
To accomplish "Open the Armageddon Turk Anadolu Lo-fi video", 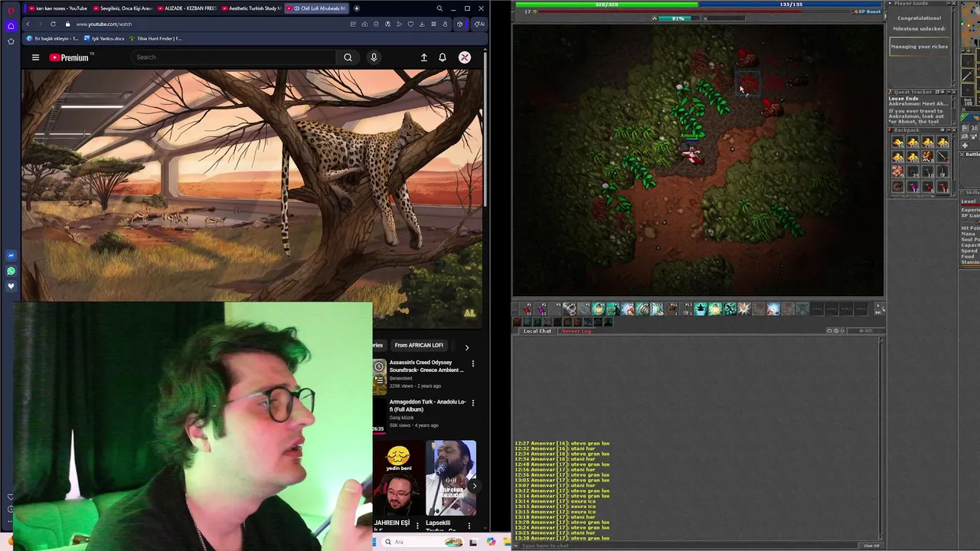I will point(427,406).
